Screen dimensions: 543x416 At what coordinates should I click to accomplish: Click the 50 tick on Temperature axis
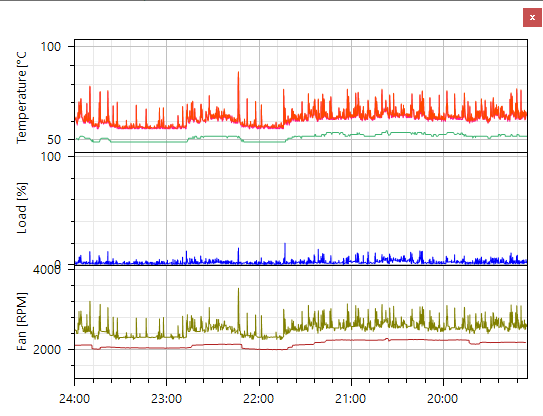point(54,140)
